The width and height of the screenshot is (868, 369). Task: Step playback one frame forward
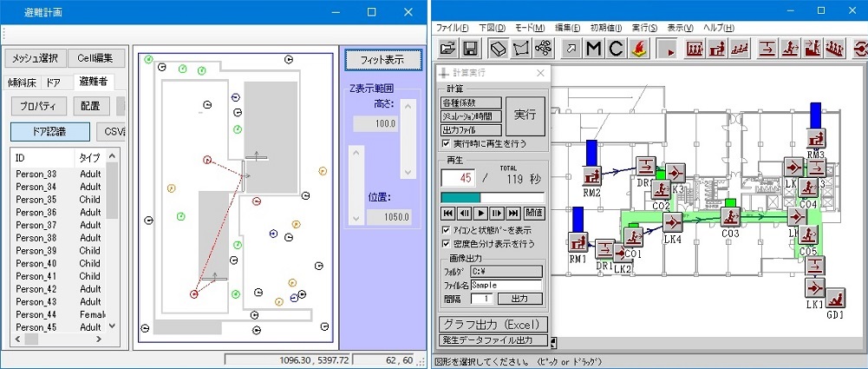coord(497,213)
